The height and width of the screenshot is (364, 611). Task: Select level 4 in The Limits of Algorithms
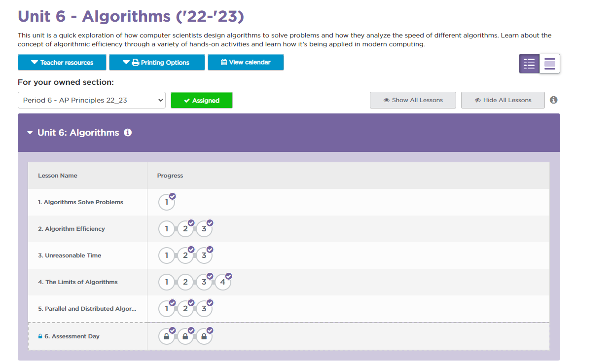coord(223,282)
